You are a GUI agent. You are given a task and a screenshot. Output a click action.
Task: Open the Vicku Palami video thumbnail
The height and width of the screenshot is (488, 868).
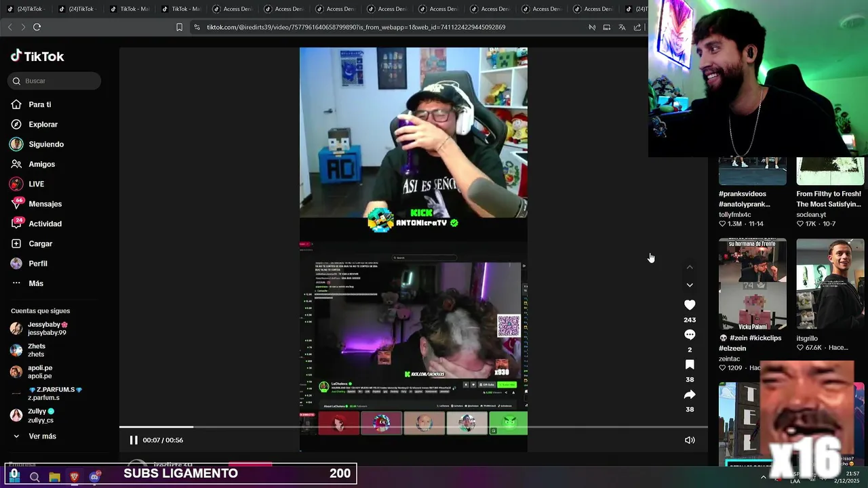[x=753, y=283]
